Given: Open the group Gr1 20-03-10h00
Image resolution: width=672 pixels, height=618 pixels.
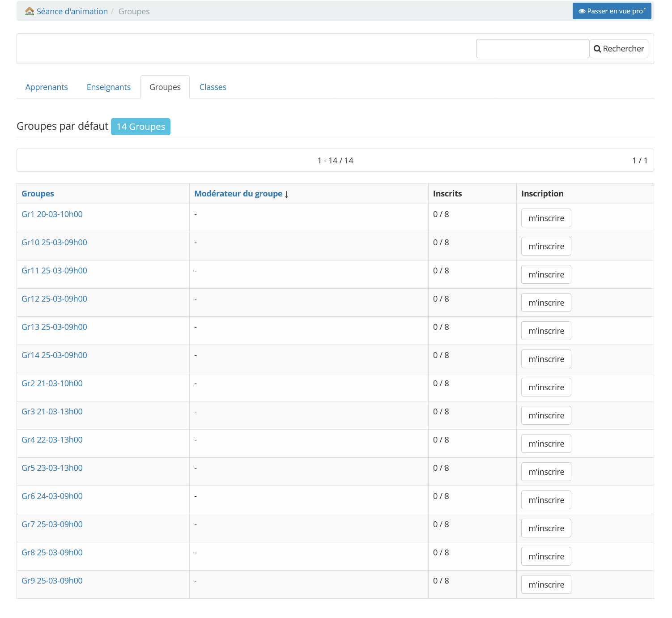Looking at the screenshot, I should (x=52, y=214).
